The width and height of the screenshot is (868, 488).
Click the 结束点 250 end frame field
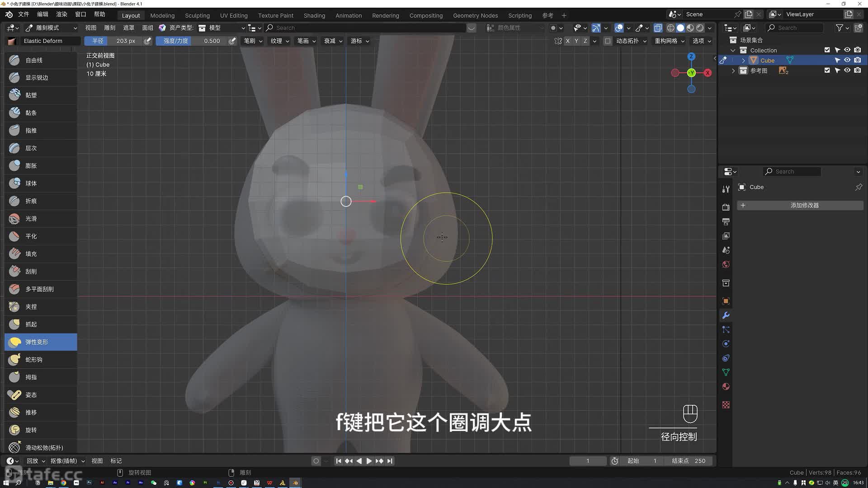click(x=689, y=461)
